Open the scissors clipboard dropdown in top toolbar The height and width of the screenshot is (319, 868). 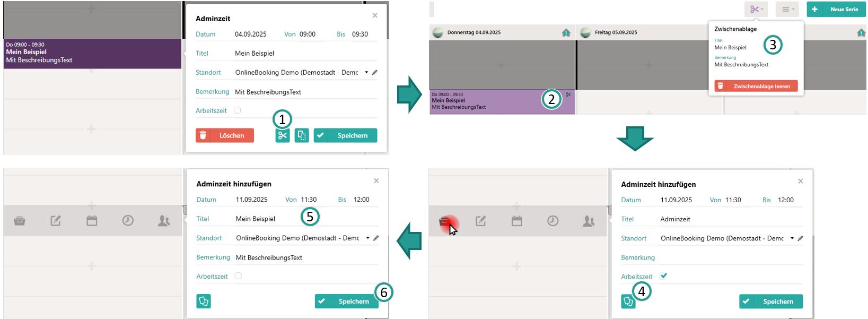click(756, 10)
